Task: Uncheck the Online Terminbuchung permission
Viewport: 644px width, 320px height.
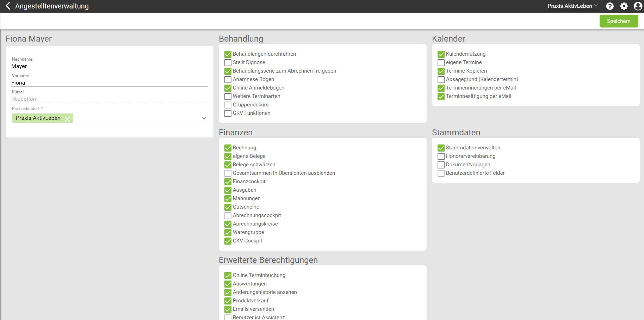Action: click(x=228, y=276)
